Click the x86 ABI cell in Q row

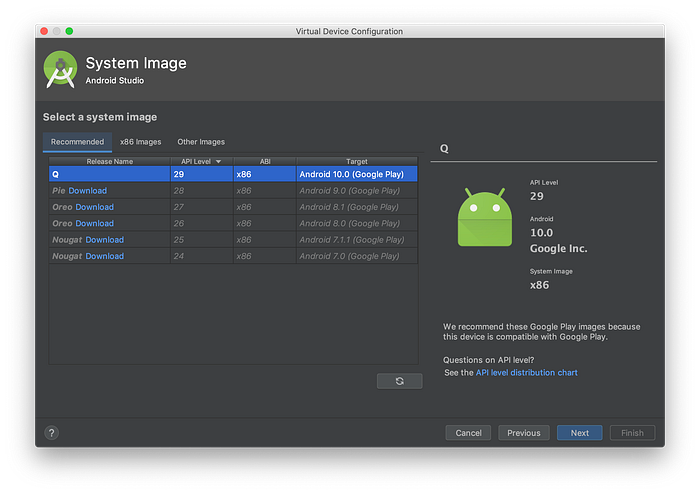point(265,174)
